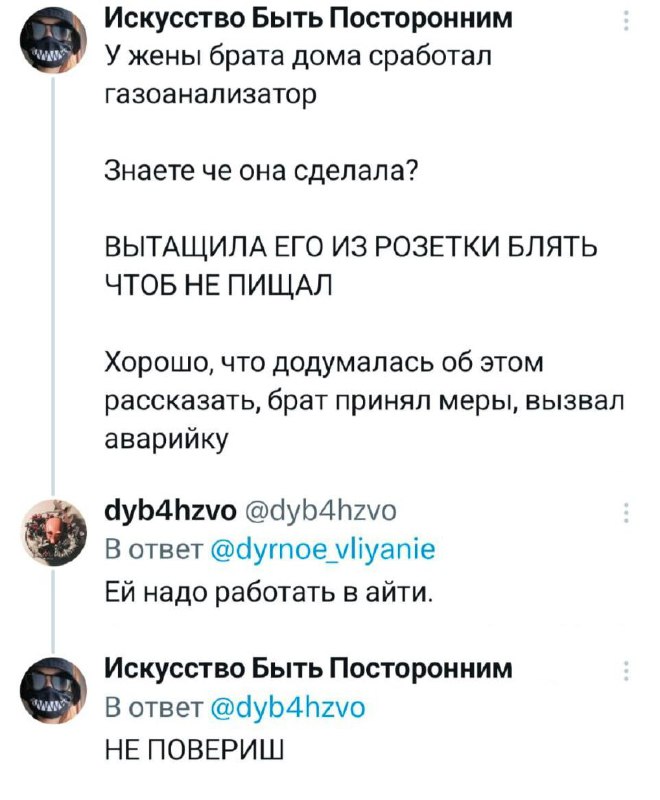Click the top "Искусство Быть Посторонним" name
Screen dimensions: 660x800
(x=309, y=19)
